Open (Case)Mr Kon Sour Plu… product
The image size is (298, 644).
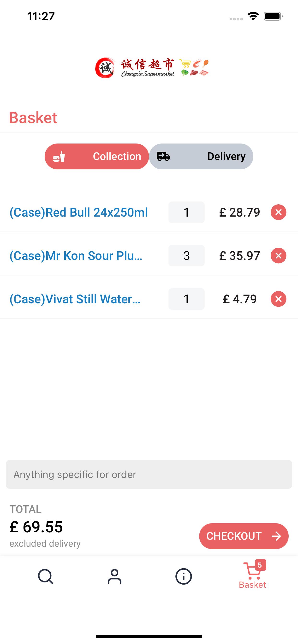(x=76, y=256)
